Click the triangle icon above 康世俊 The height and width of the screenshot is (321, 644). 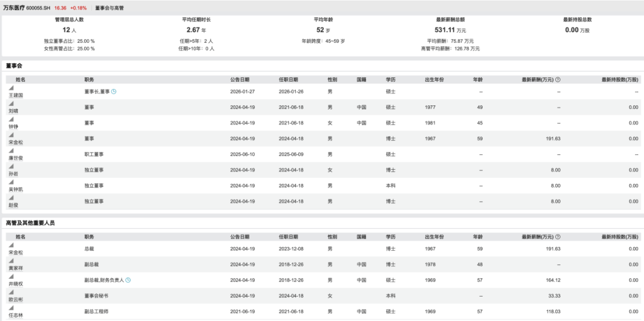[x=11, y=151]
